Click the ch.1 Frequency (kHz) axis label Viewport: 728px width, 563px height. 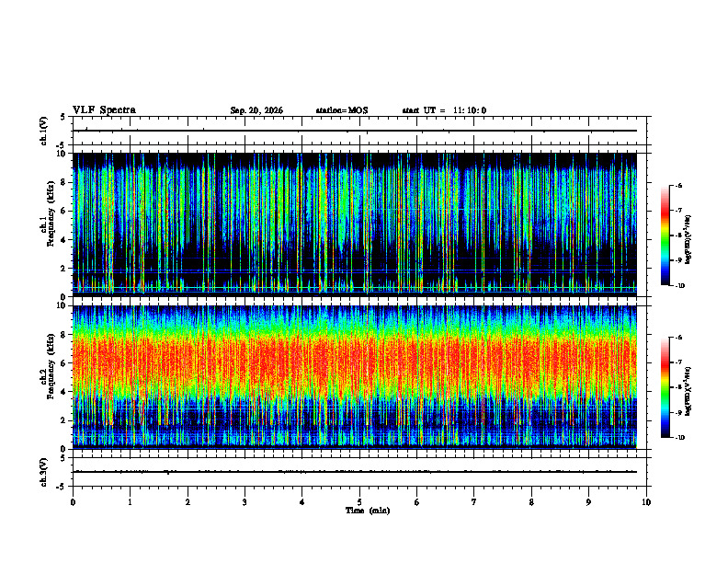pos(50,224)
